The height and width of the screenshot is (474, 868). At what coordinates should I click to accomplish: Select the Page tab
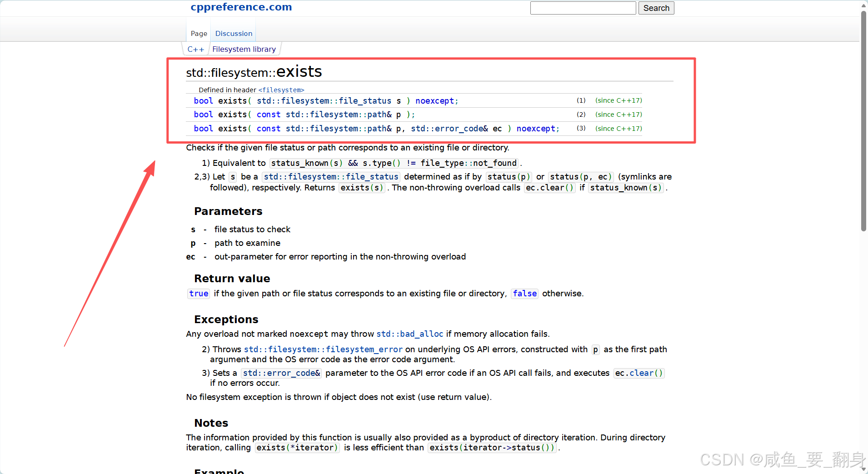199,33
